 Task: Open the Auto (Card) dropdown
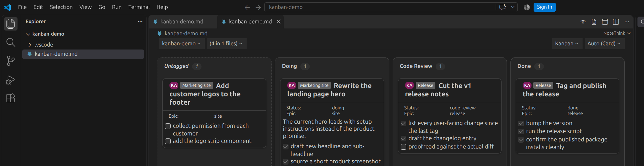click(x=604, y=44)
